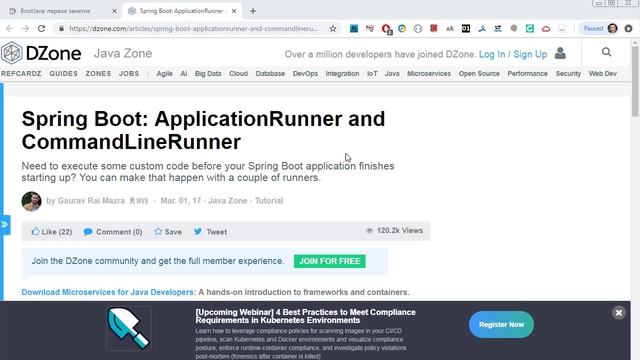Click the 120.2k Views counter
640x360 pixels.
[x=394, y=231]
